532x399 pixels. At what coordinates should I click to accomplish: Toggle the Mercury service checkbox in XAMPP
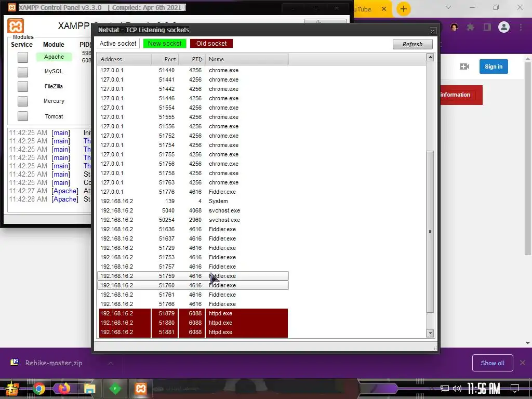point(23,101)
